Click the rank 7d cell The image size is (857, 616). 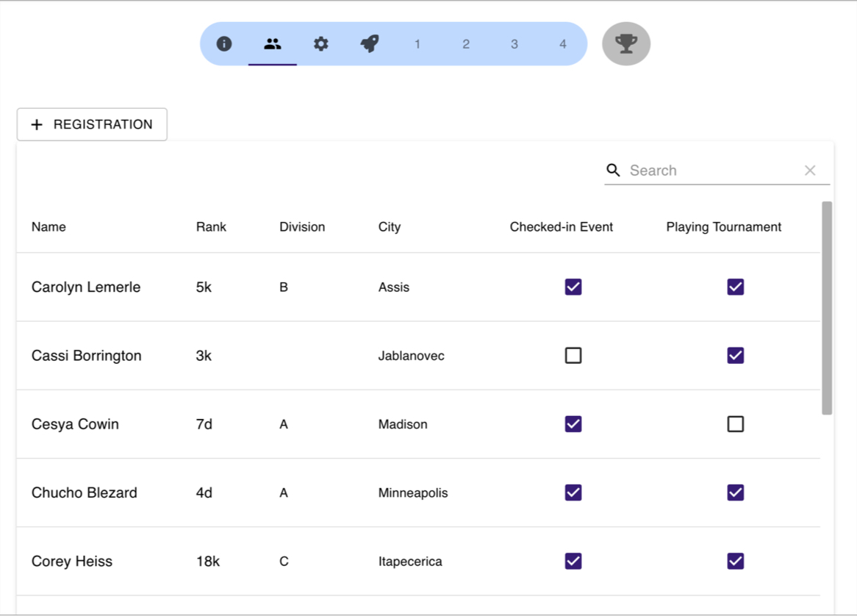[x=204, y=424]
